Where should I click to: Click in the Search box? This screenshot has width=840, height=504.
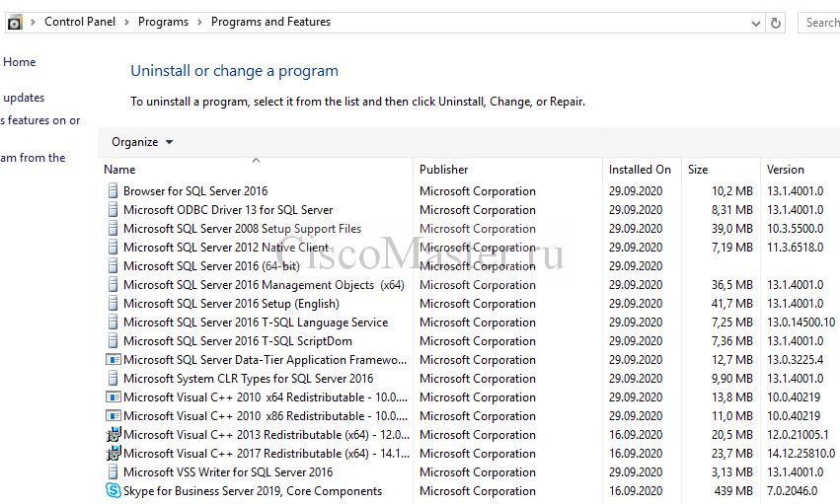tap(819, 23)
